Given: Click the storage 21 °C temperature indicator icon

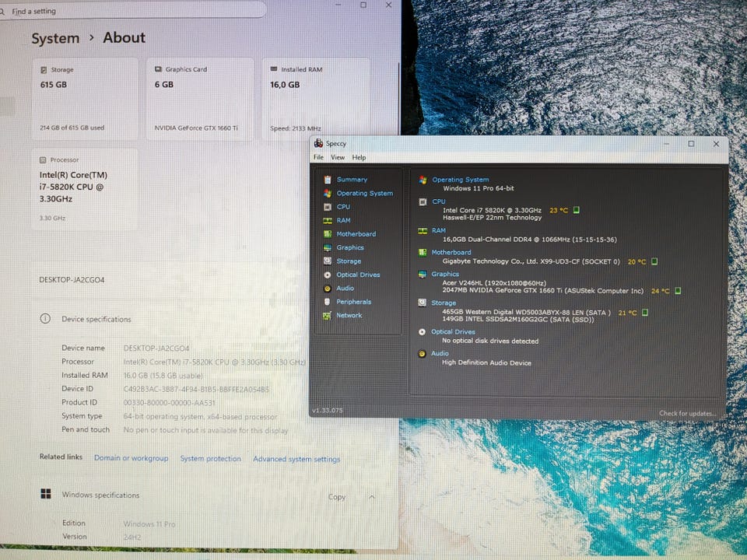Looking at the screenshot, I should coord(645,313).
